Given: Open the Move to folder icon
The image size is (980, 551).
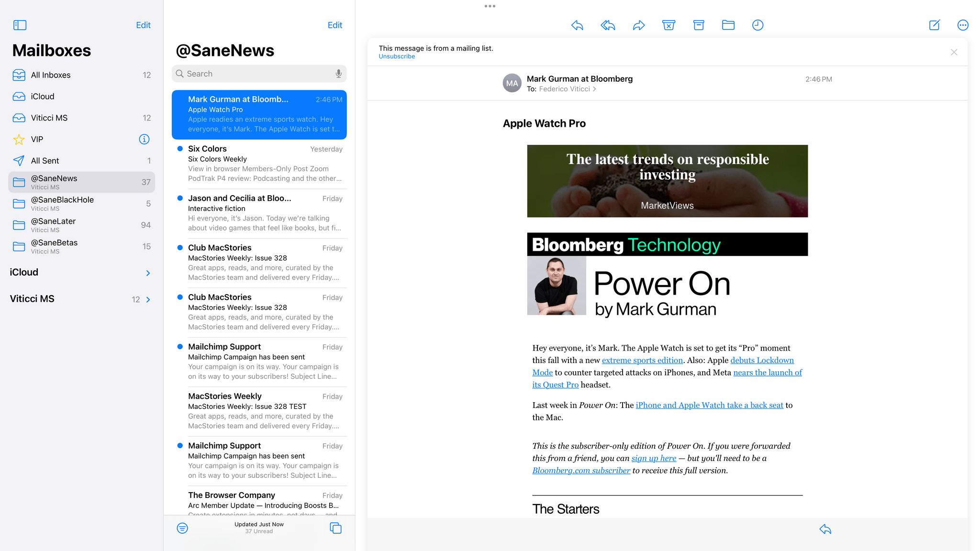Looking at the screenshot, I should (x=728, y=25).
